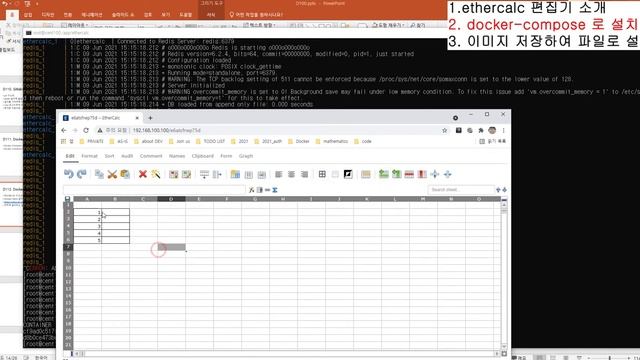Screen dimensions: 640x360
Task: Open the Sort tab in EtherCalc
Action: (109, 156)
